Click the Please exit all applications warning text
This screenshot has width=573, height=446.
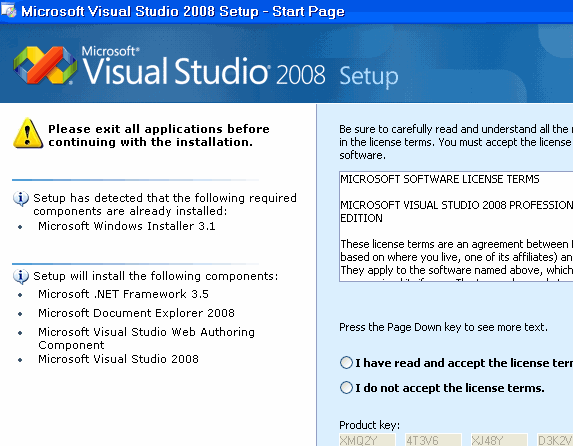pos(159,135)
